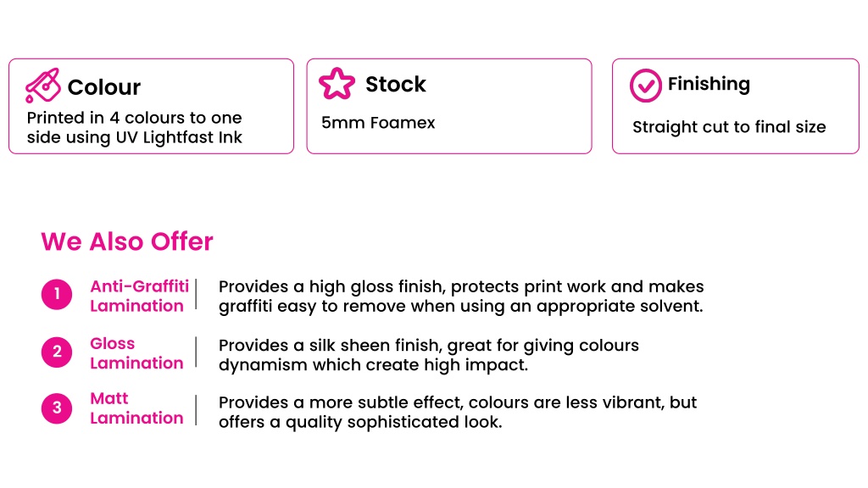Open the Gloss Lamination option
The image size is (868, 488).
point(136,353)
